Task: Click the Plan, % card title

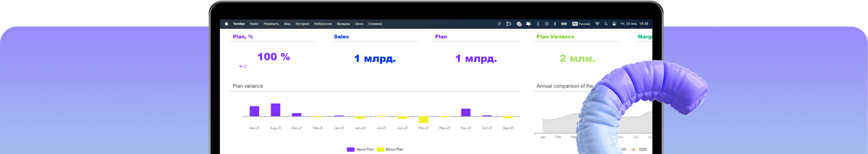Action: (243, 36)
